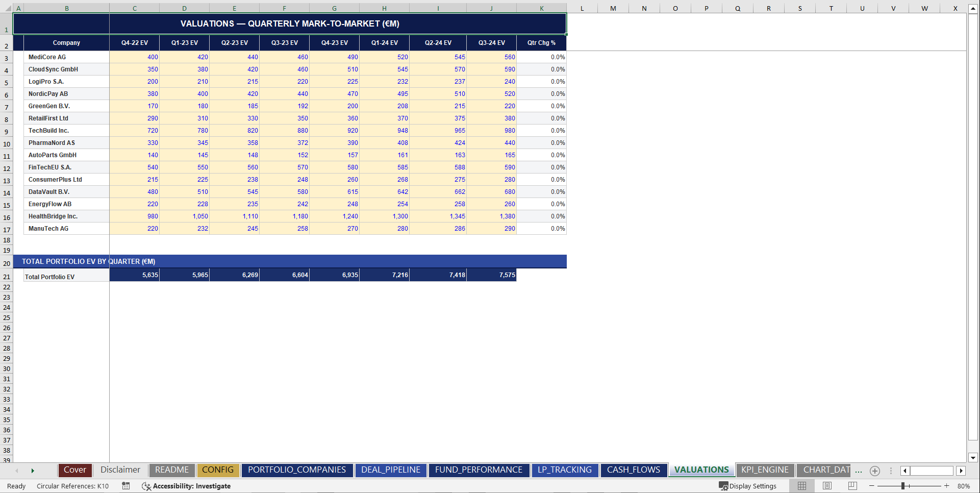Switch to the README sheet
The image size is (980, 493).
click(x=172, y=470)
